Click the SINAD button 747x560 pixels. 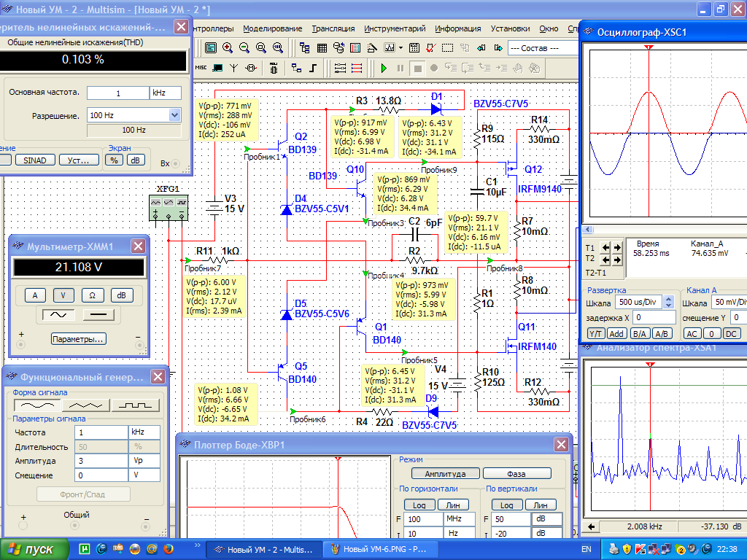coord(35,160)
